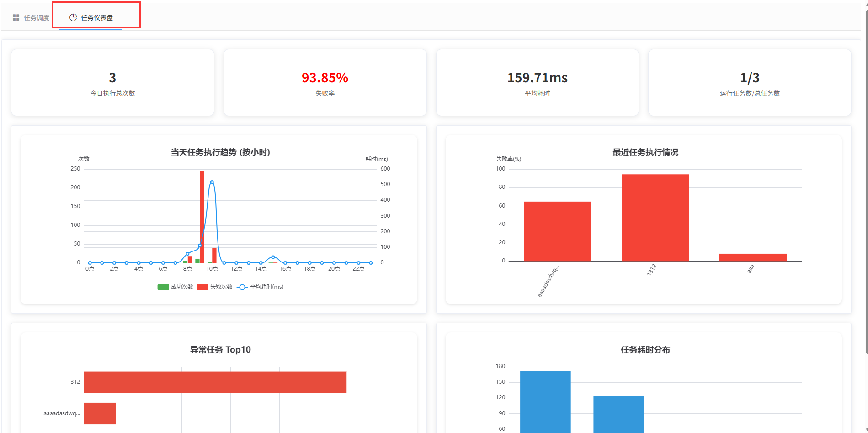Toggle the 失败次数 series legend text

click(221, 287)
